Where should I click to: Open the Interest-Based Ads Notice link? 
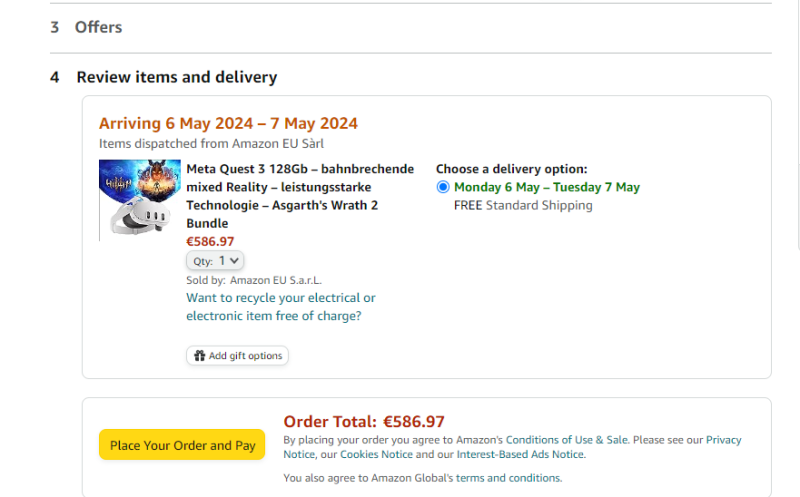pos(520,454)
